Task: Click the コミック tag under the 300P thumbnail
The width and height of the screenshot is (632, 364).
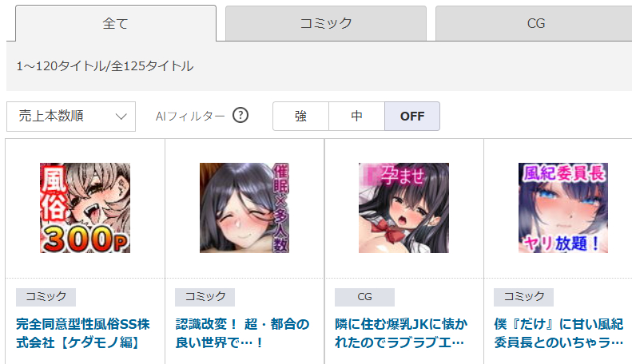Action: pos(46,297)
